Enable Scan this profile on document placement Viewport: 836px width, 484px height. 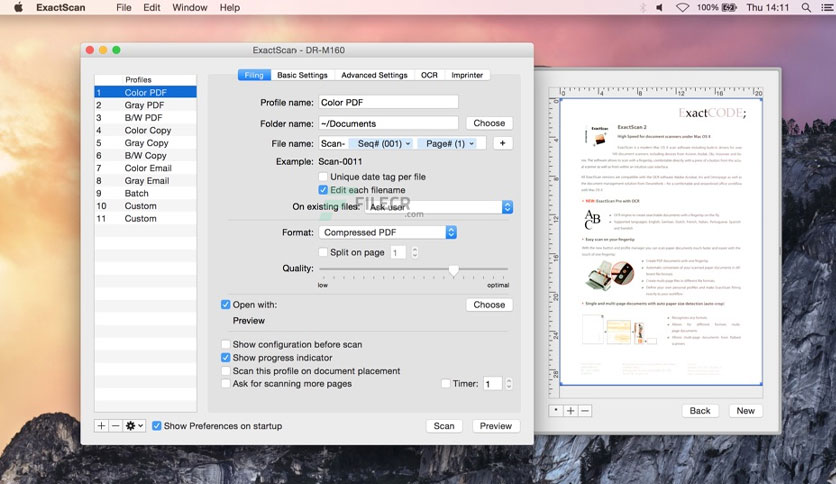pos(226,371)
